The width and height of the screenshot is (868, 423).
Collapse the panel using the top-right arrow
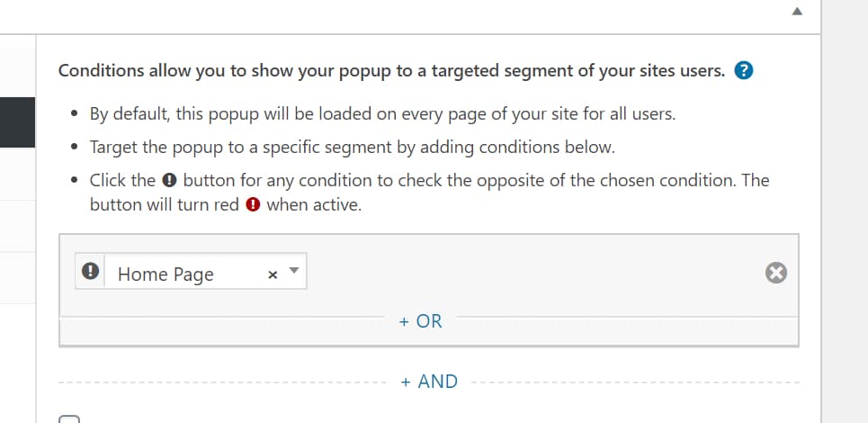click(x=796, y=13)
